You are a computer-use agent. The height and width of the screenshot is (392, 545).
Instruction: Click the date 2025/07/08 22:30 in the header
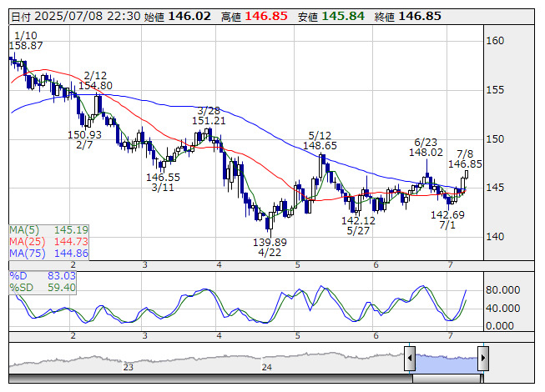(88, 16)
